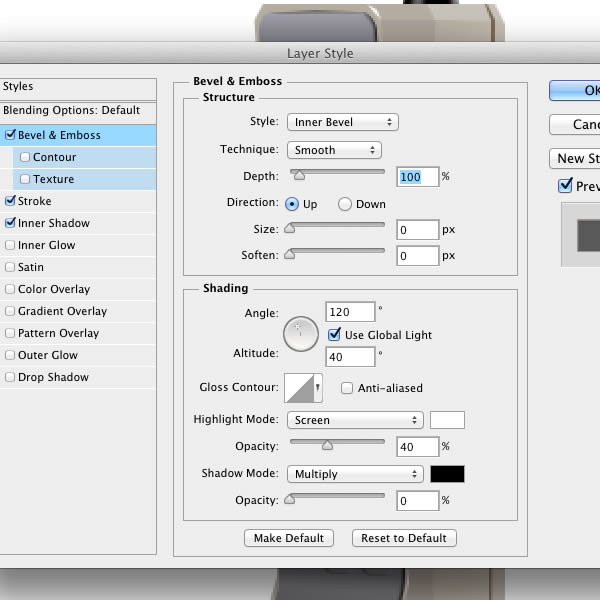
Task: Uncheck the Inner Shadow checkbox
Action: [x=10, y=223]
